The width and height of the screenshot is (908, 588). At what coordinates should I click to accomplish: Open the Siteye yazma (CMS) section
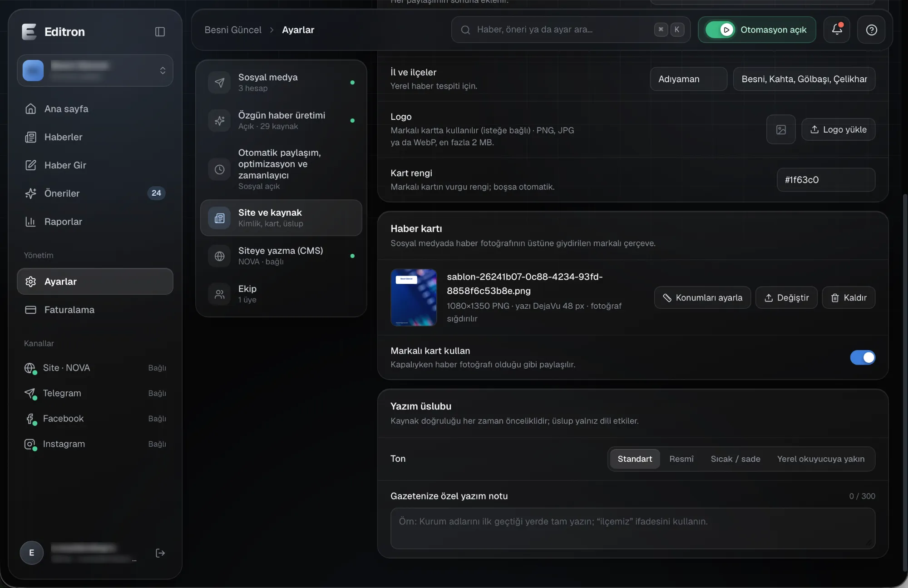(x=281, y=256)
